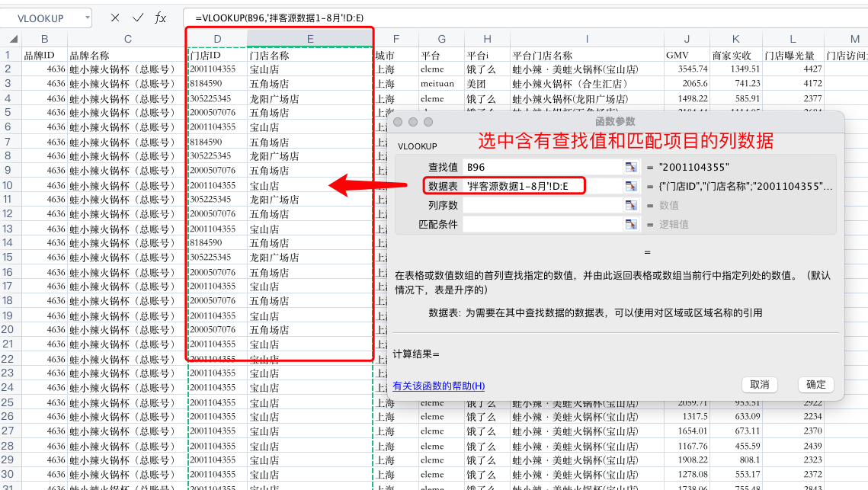Select column L header
Viewport: 868px width, 490px height.
pyautogui.click(x=793, y=40)
